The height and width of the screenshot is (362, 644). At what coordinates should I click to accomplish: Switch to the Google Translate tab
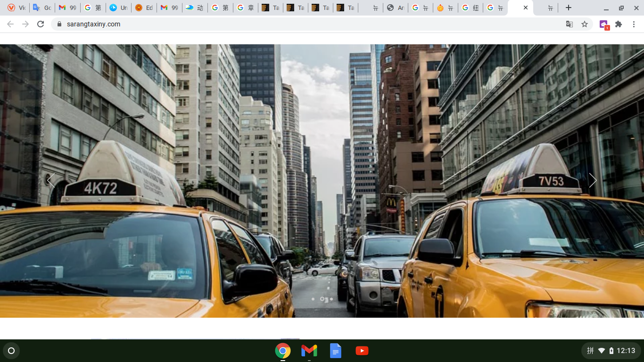point(41,8)
